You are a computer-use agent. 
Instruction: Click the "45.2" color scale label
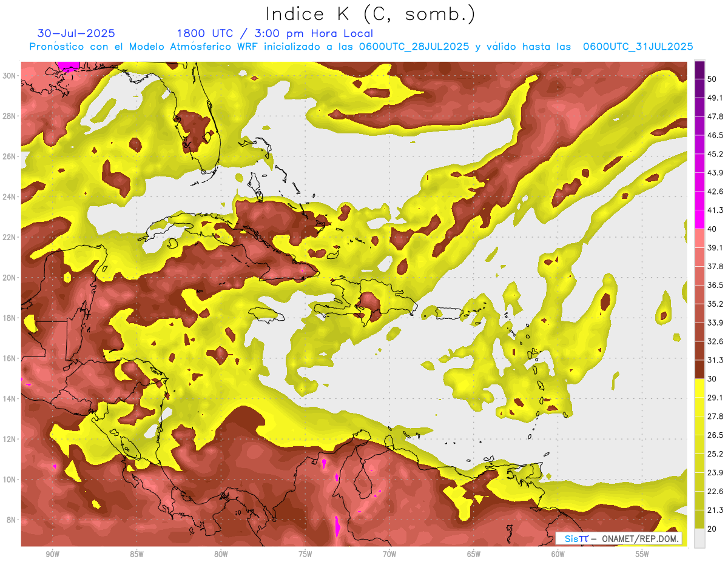715,155
